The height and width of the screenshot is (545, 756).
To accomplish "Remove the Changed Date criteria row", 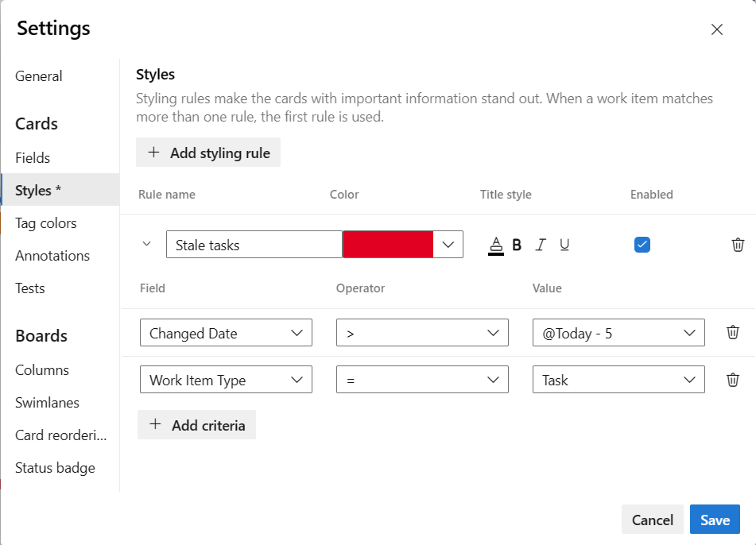I will (x=733, y=332).
